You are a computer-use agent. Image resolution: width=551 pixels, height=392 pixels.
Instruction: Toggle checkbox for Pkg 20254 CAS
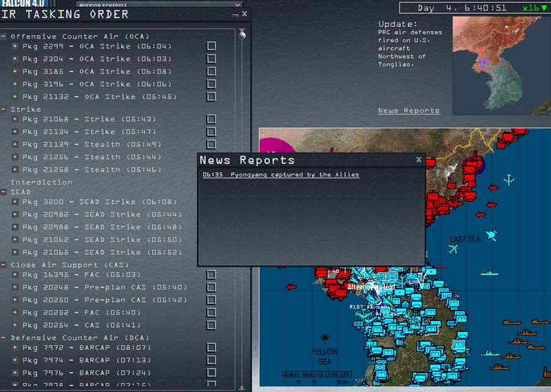tap(211, 325)
